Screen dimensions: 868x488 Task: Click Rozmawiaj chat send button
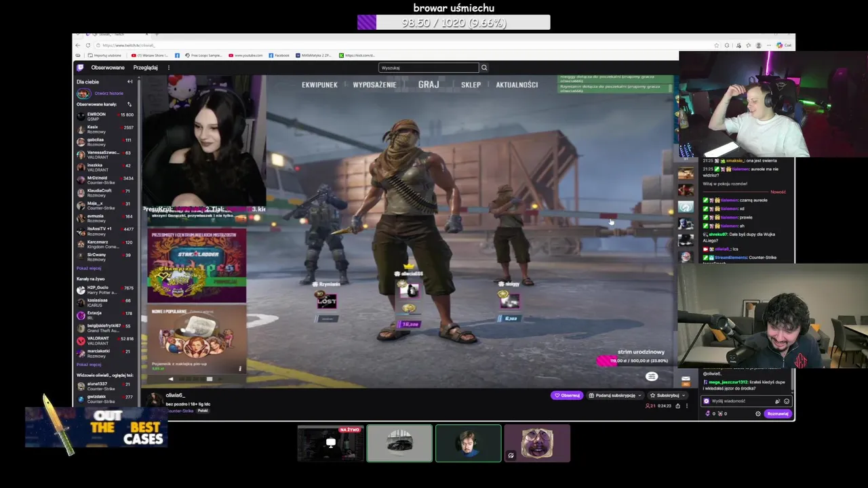778,413
